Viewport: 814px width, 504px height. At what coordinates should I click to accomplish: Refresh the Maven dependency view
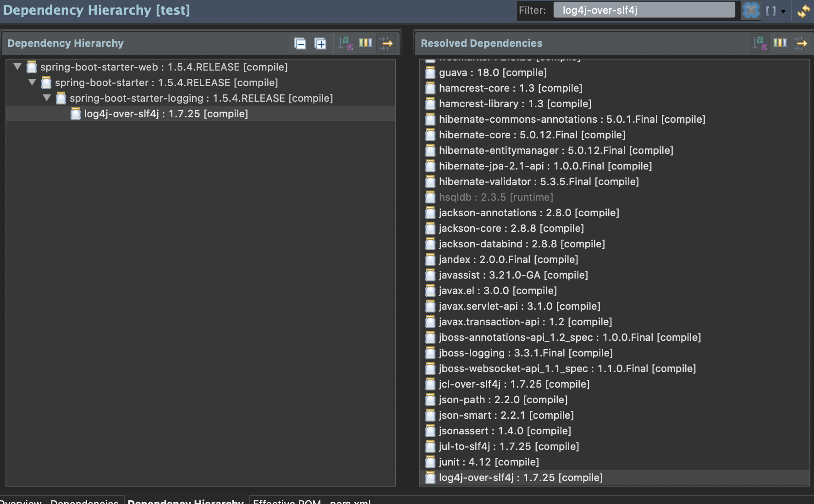[x=803, y=10]
